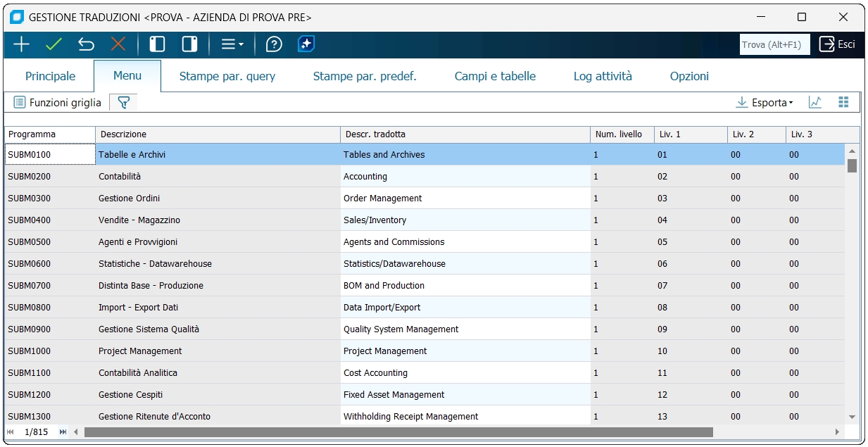
Task: Click the sparkle AI assistant icon
Action: tap(306, 44)
